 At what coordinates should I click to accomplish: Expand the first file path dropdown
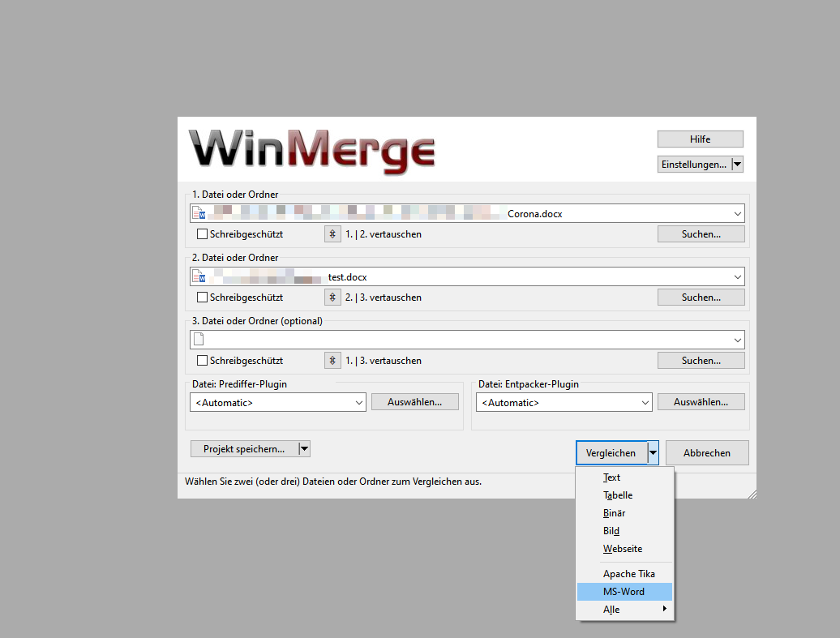click(x=737, y=214)
